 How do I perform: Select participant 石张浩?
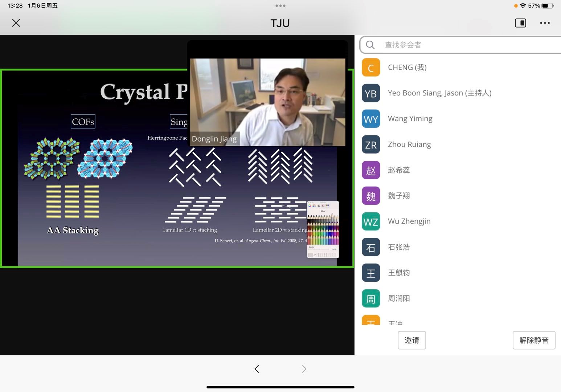tap(399, 247)
